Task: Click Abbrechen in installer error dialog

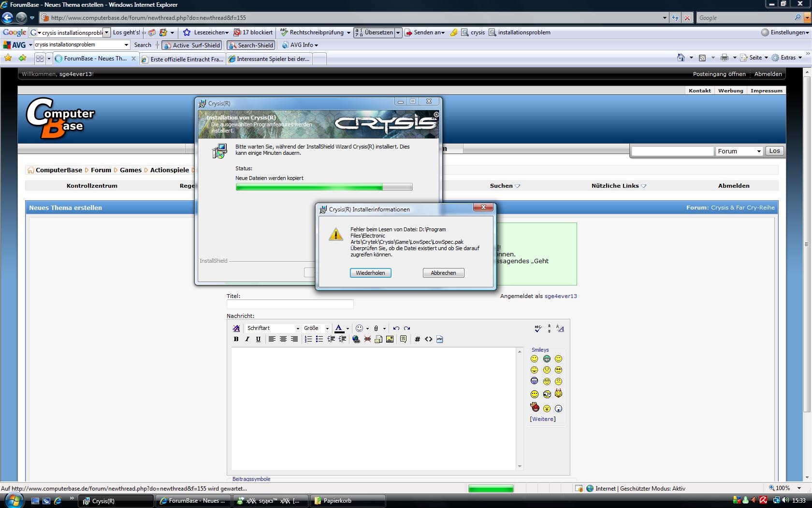Action: pos(443,273)
